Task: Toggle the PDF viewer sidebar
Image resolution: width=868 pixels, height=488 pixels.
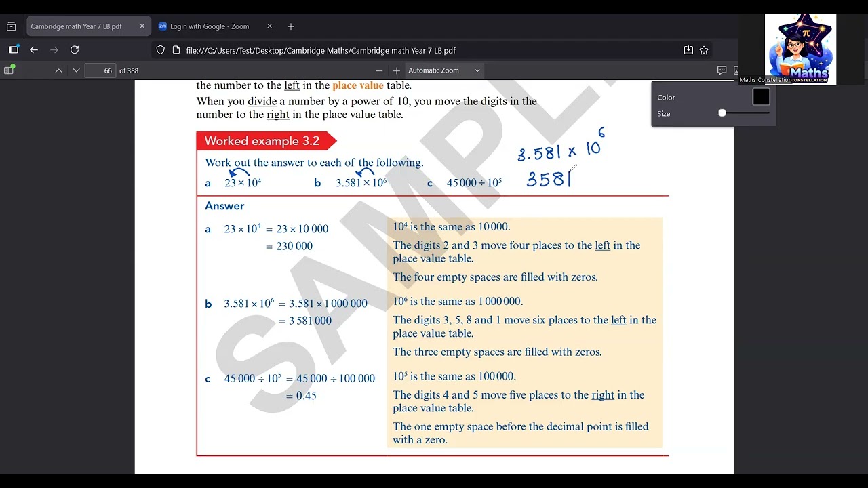Action: [x=9, y=70]
